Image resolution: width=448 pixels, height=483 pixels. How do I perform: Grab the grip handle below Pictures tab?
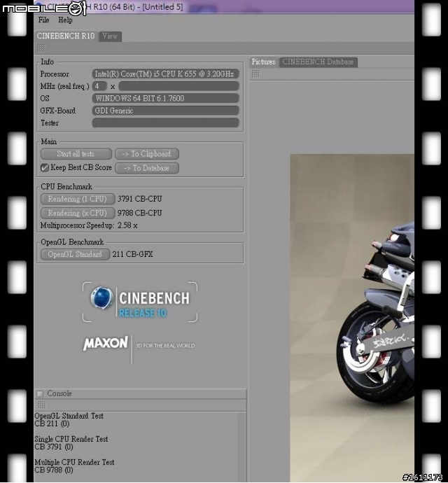[x=255, y=73]
